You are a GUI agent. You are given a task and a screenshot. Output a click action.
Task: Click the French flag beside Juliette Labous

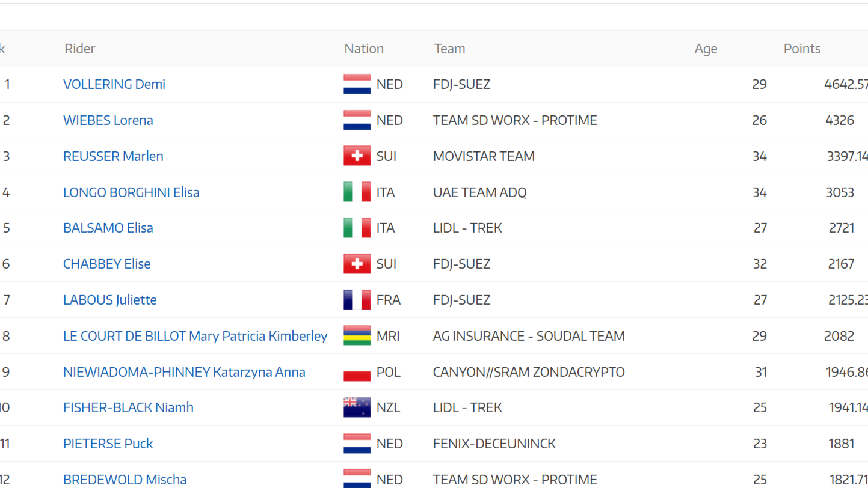[357, 300]
